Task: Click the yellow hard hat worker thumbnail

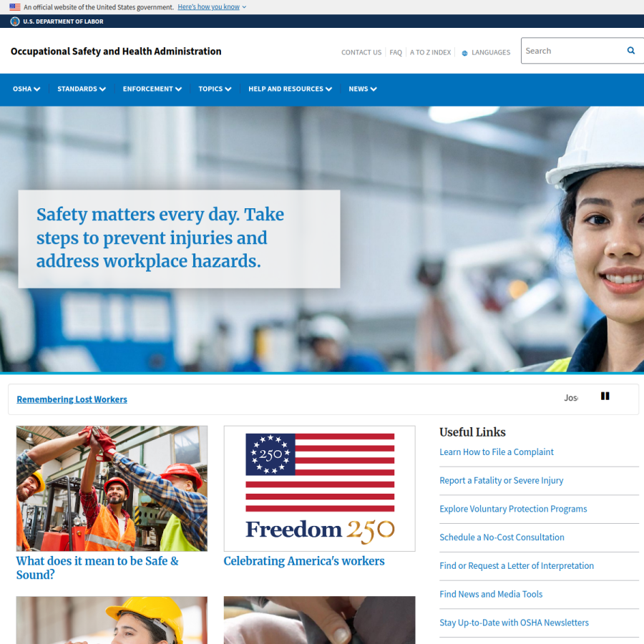Action: click(112, 620)
